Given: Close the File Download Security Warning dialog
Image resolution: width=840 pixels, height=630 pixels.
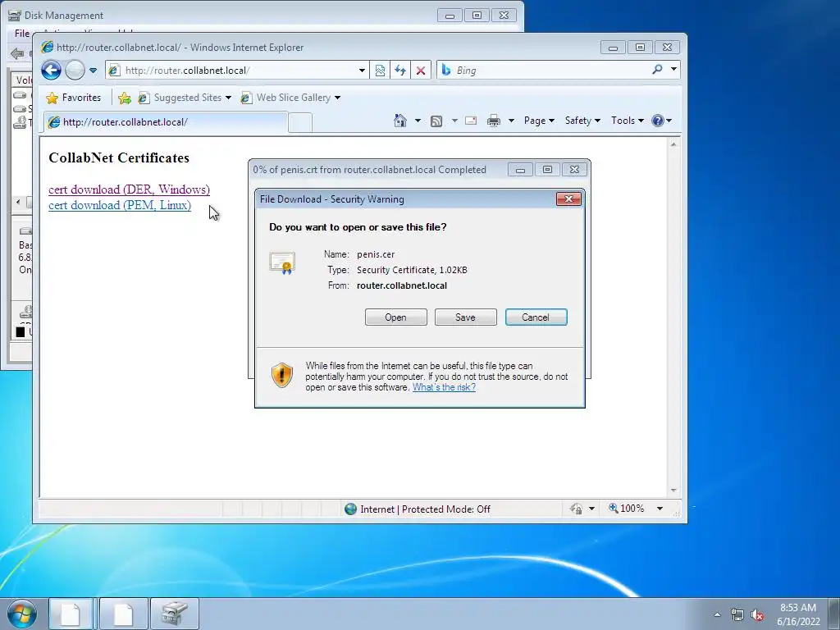Looking at the screenshot, I should (x=568, y=199).
